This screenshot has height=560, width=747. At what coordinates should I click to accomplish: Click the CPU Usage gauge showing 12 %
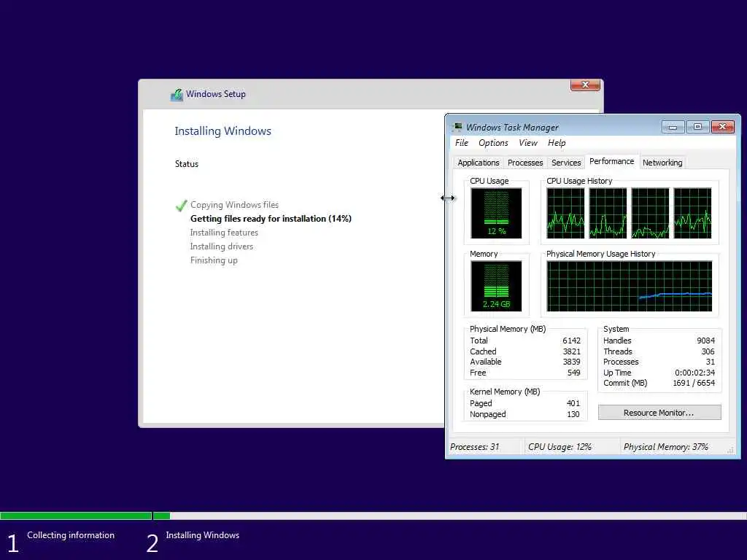496,213
